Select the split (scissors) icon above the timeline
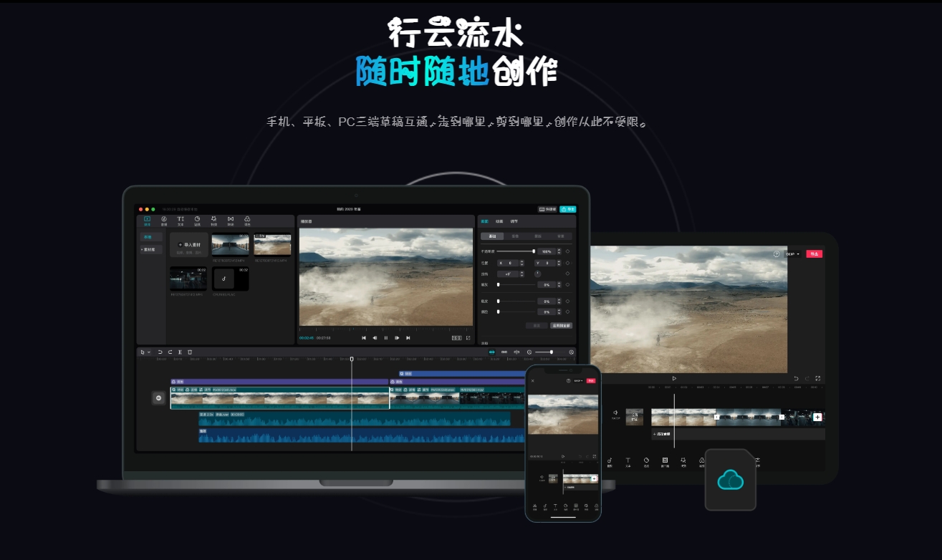The image size is (942, 560). point(181,351)
